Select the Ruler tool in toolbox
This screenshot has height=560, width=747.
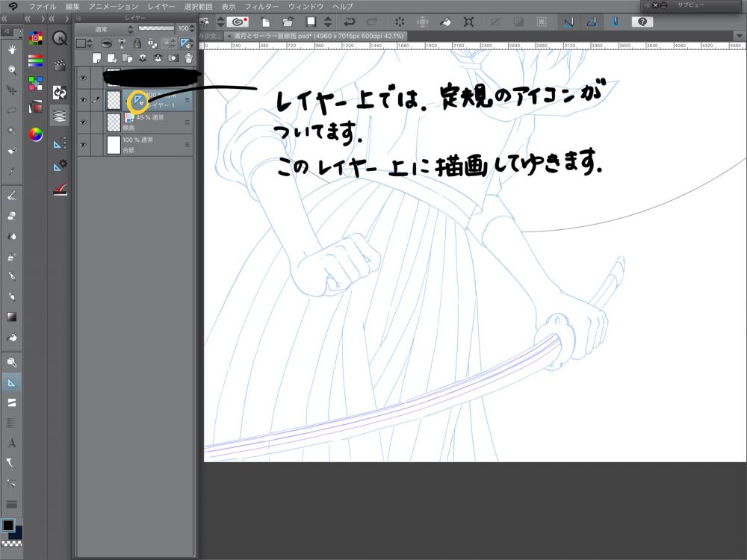[11, 382]
